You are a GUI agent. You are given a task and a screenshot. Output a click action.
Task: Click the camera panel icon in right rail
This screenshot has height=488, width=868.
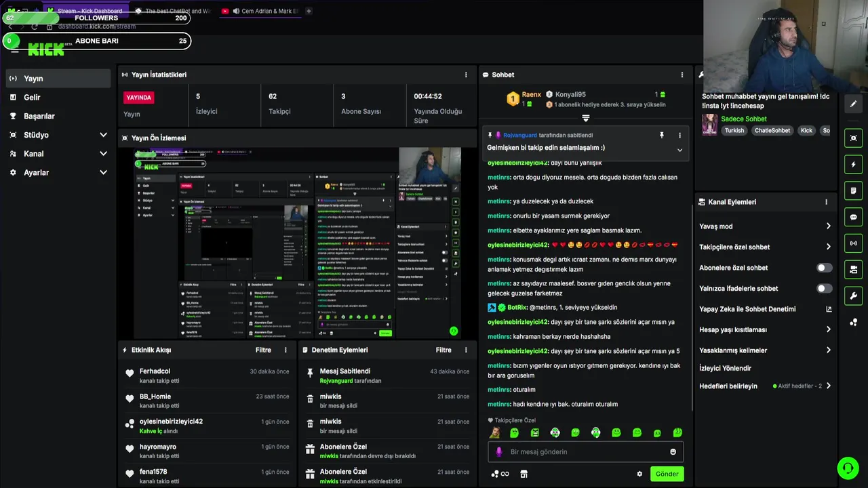point(853,270)
